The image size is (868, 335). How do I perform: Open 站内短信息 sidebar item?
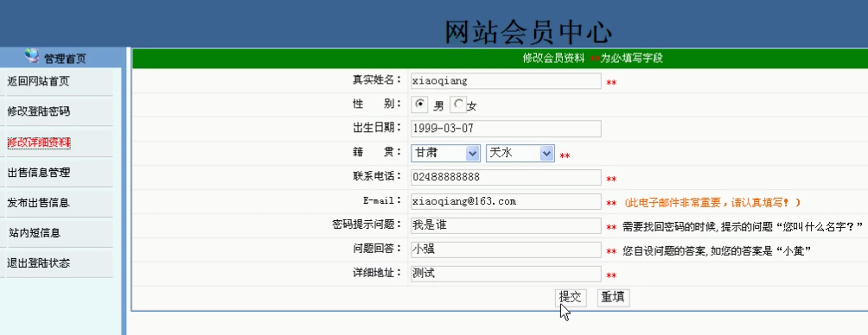(x=35, y=233)
